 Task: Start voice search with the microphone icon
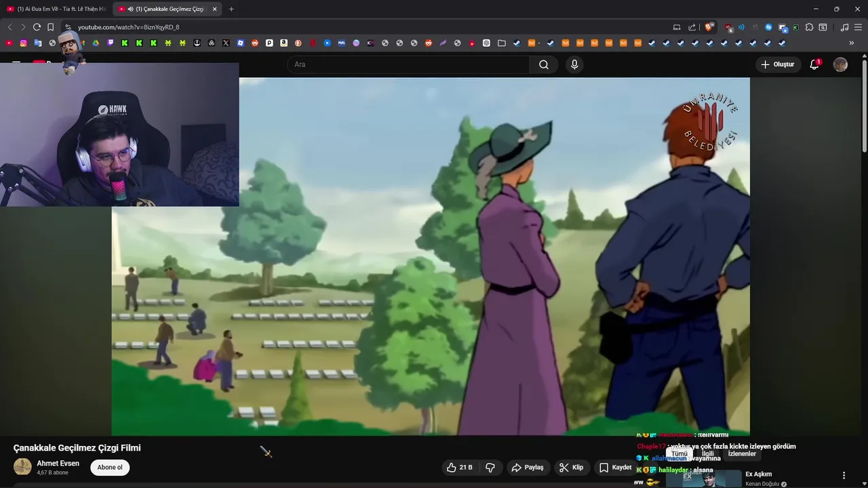pyautogui.click(x=574, y=64)
